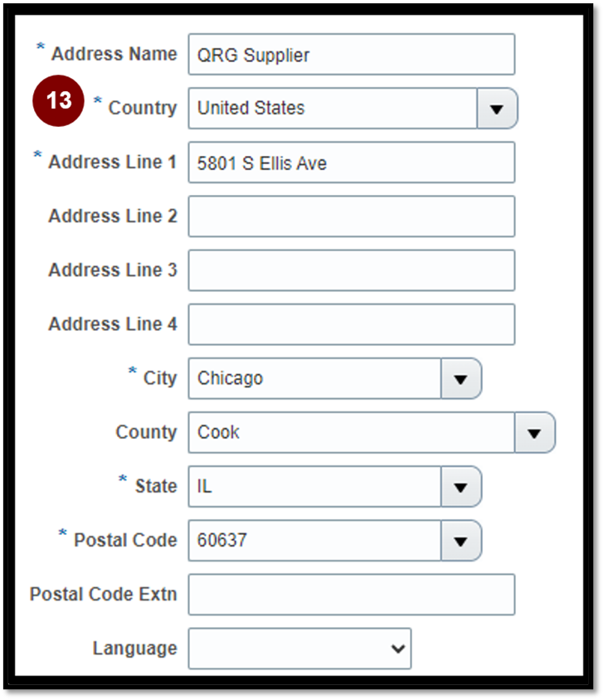Click the red step 13 marker
Screen dimensions: 604x700
click(x=59, y=100)
